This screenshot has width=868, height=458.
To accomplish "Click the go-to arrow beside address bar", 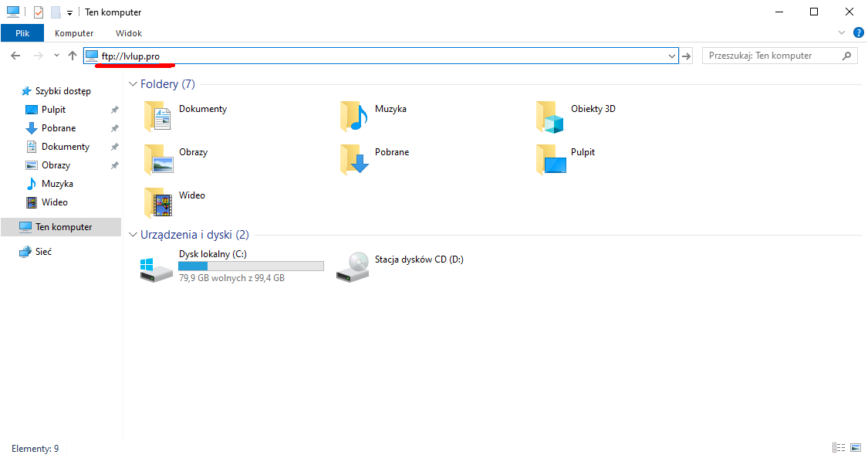I will click(x=687, y=56).
